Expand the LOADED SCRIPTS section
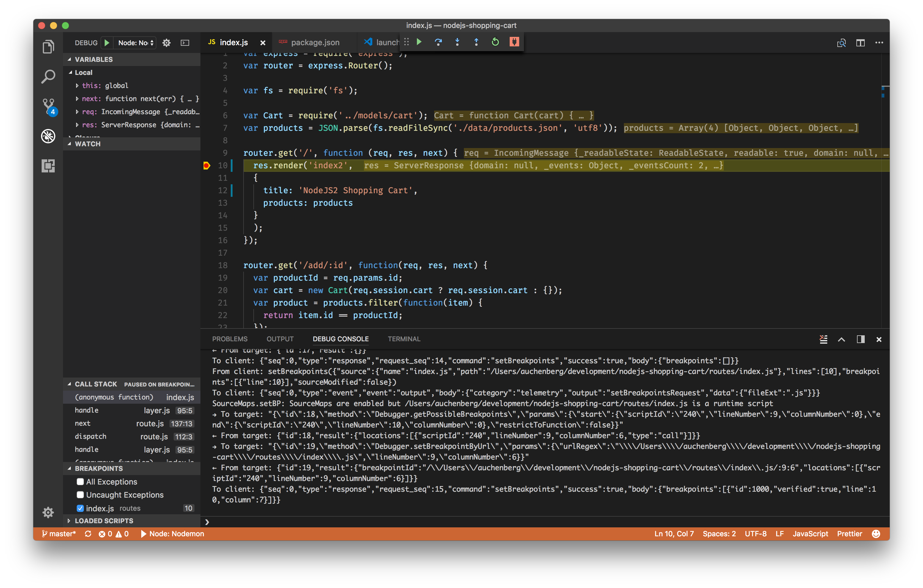The height and width of the screenshot is (588, 923). pos(131,521)
